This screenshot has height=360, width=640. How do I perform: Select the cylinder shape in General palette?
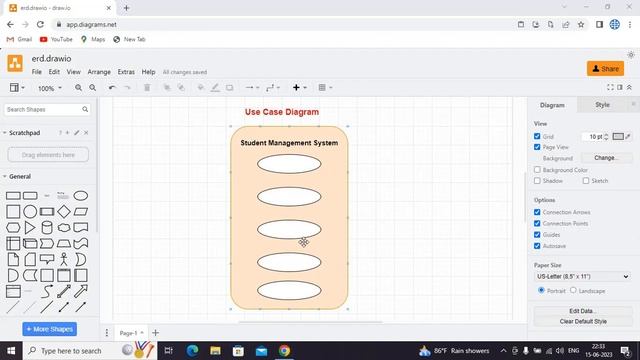pyautogui.click(x=47, y=227)
